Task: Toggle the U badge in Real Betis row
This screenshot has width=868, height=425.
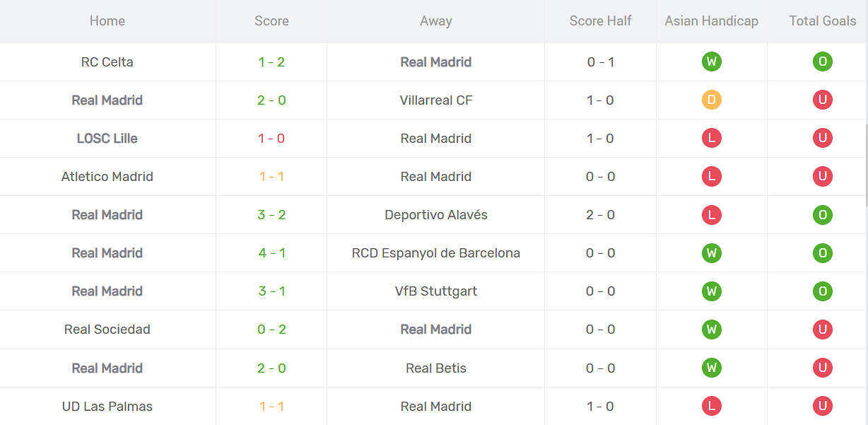Action: 822,367
